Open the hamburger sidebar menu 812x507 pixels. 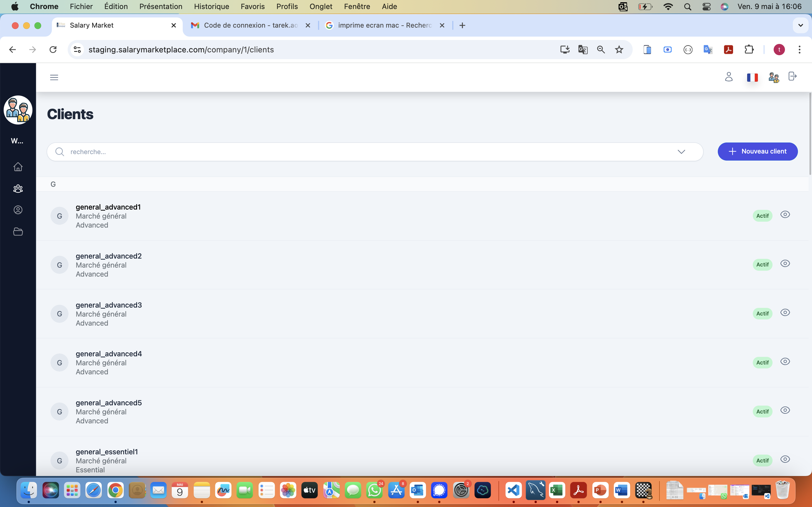point(54,77)
